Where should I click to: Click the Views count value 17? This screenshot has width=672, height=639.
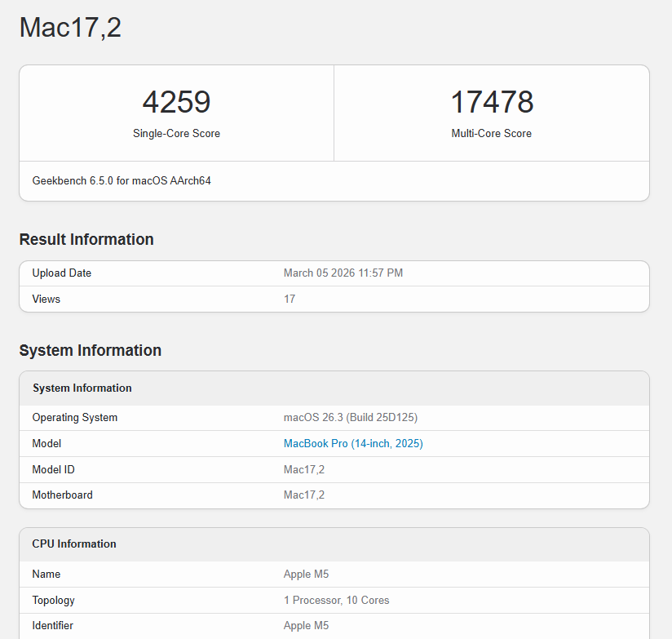point(290,299)
